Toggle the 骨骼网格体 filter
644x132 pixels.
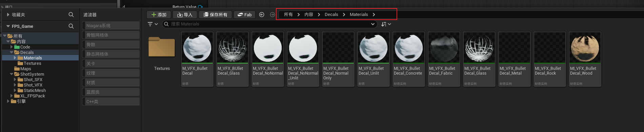[x=111, y=35]
